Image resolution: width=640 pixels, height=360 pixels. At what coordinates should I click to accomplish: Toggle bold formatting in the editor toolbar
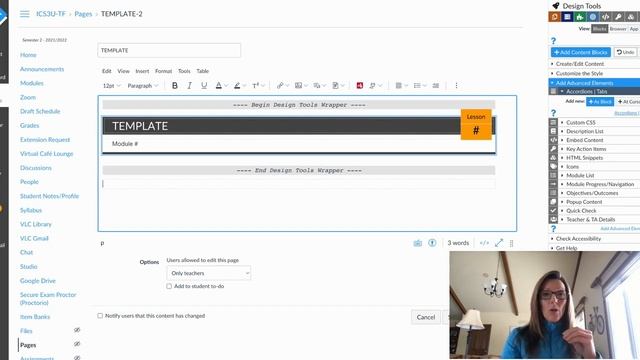tap(175, 86)
